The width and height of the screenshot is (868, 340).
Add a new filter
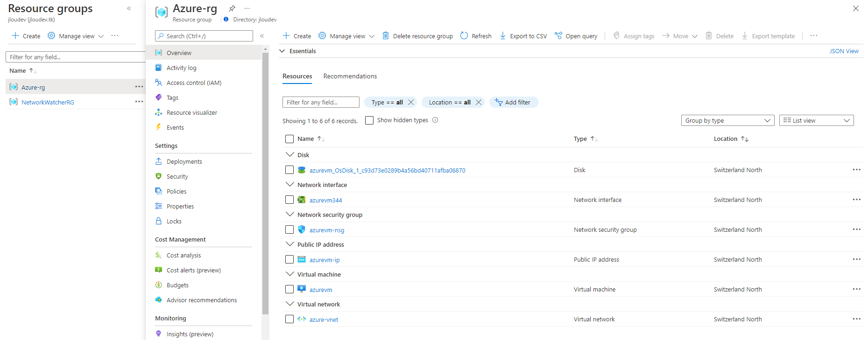[x=514, y=102]
